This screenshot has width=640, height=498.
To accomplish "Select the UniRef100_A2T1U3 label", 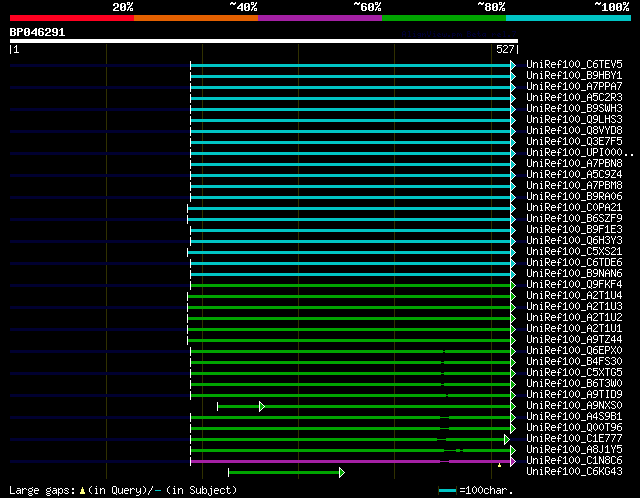I will tap(574, 307).
